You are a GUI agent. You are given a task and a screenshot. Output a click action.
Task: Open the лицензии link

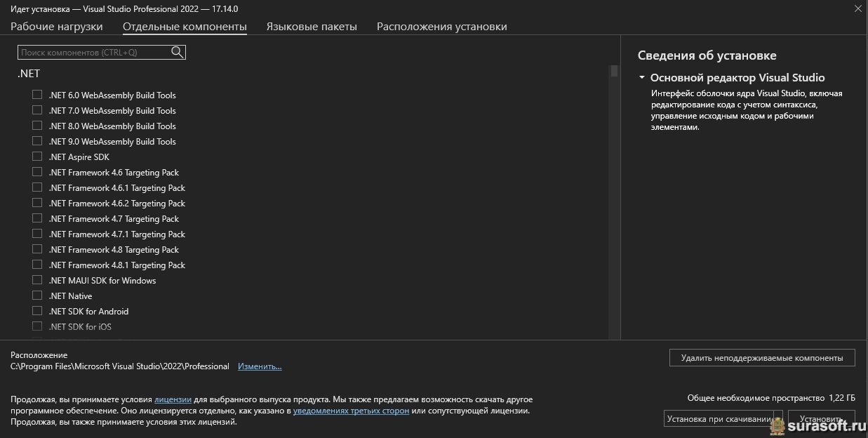[173, 399]
